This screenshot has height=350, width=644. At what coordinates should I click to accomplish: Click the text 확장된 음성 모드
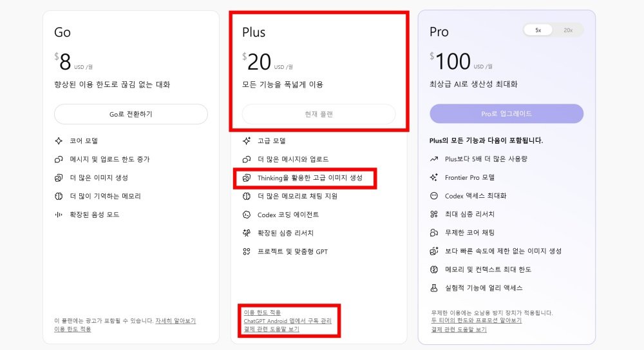pos(95,215)
